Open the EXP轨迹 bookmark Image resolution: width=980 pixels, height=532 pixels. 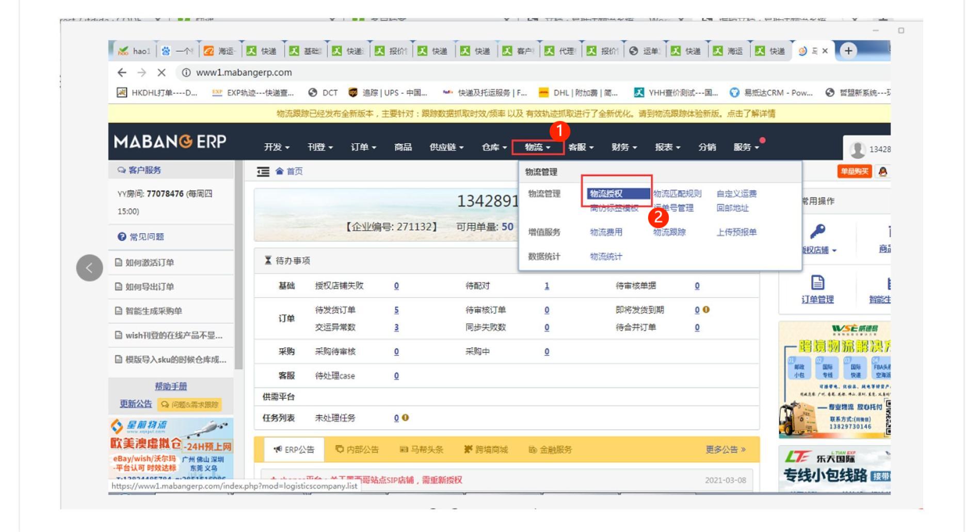tap(253, 93)
